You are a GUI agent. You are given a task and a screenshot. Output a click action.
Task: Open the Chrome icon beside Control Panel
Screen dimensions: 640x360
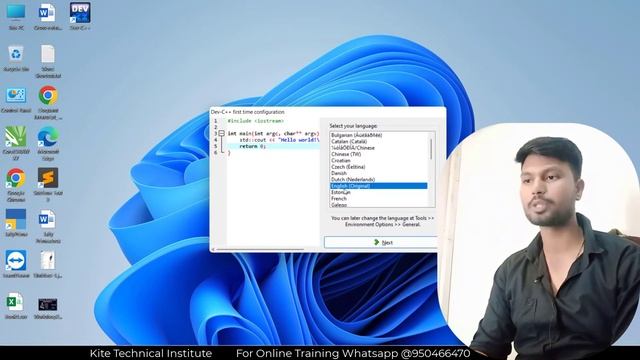tap(48, 102)
